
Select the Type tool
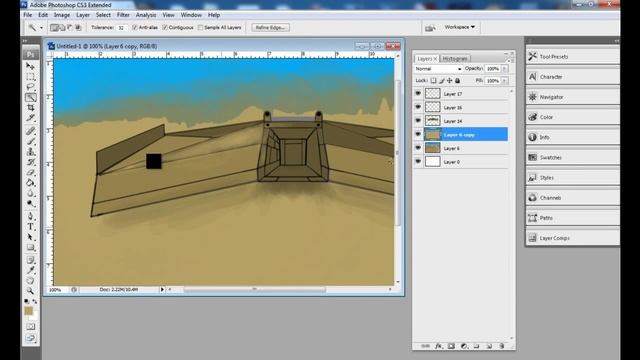point(30,227)
